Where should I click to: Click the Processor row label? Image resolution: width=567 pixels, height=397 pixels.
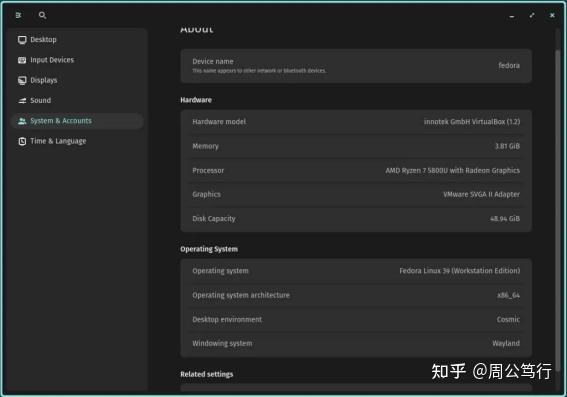[x=208, y=170]
